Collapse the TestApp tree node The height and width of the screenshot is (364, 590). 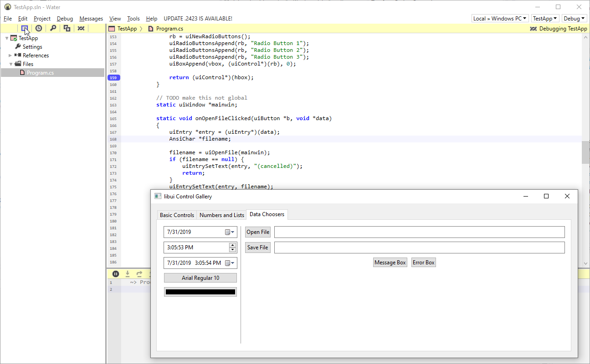7,38
